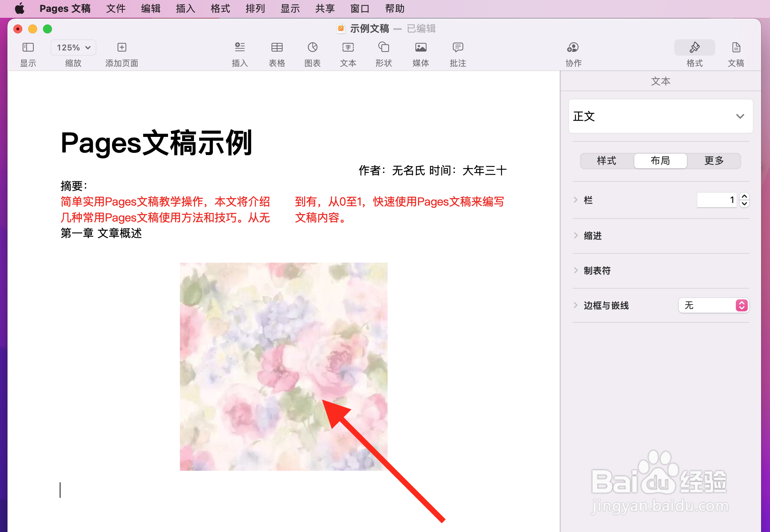Image resolution: width=770 pixels, height=532 pixels.
Task: Open the 正文 paragraph style dropdown
Action: coord(661,116)
